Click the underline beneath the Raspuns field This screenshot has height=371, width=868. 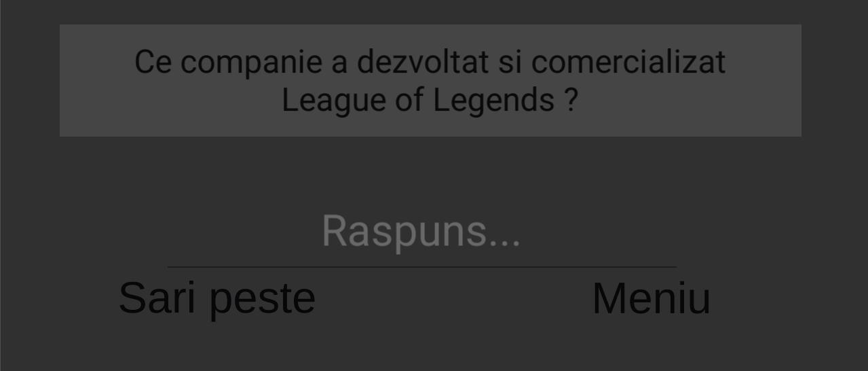point(421,267)
